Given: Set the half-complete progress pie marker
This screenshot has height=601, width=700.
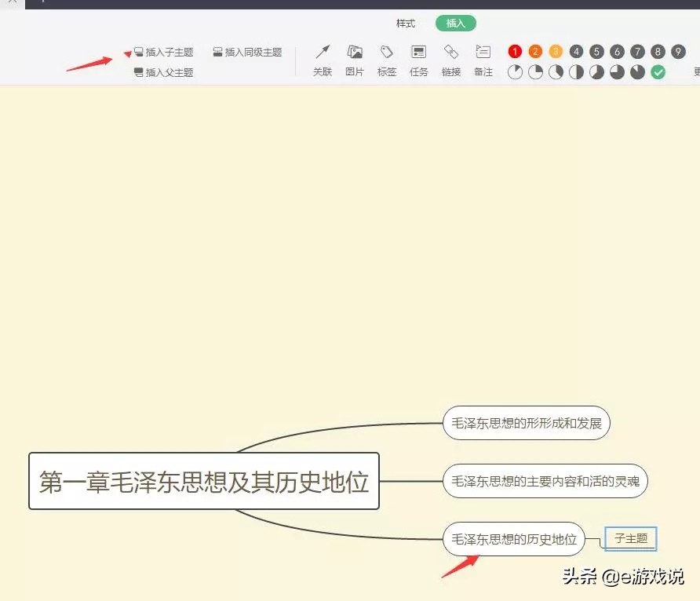Looking at the screenshot, I should (576, 72).
